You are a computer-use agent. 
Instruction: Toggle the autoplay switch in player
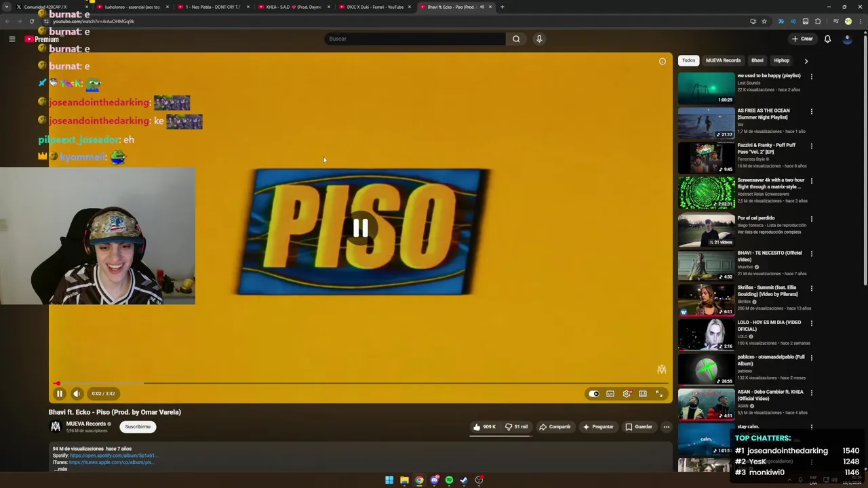coord(594,394)
